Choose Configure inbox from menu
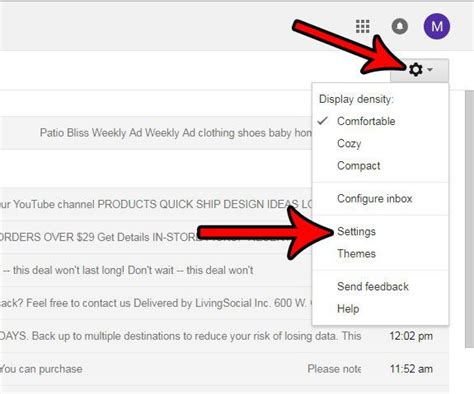Screen dimensions: 474x394 coord(380,199)
